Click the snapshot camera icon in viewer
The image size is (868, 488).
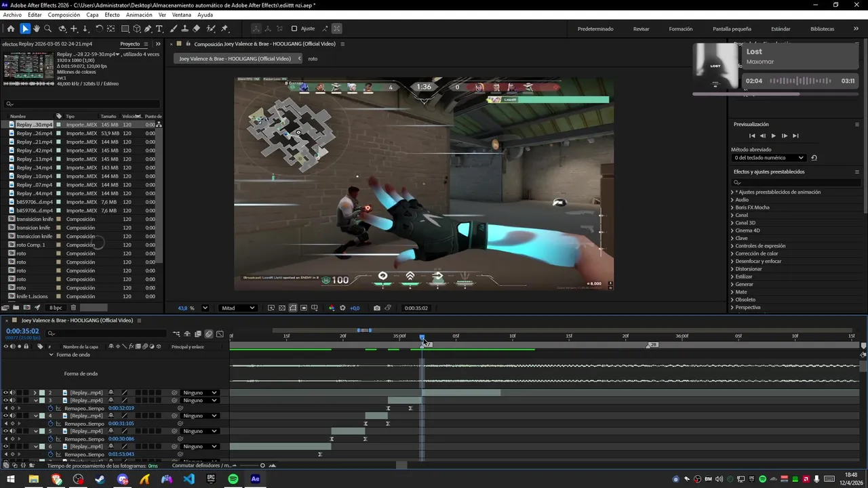click(377, 308)
